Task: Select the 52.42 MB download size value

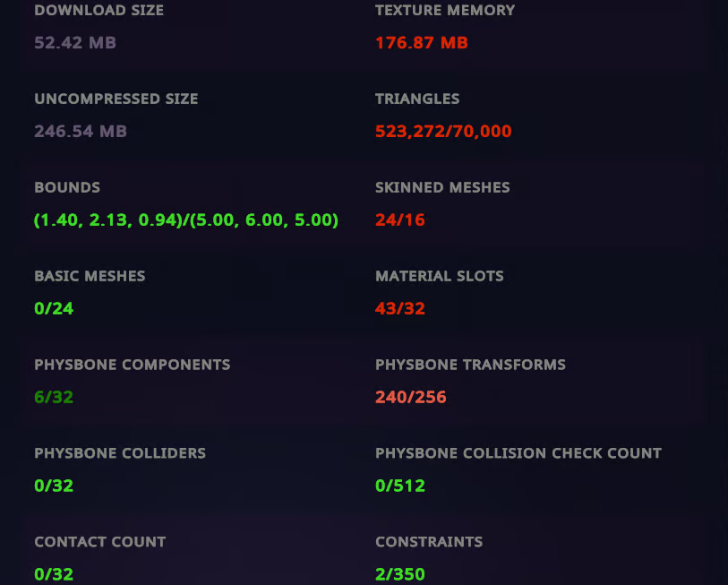Action: [75, 43]
